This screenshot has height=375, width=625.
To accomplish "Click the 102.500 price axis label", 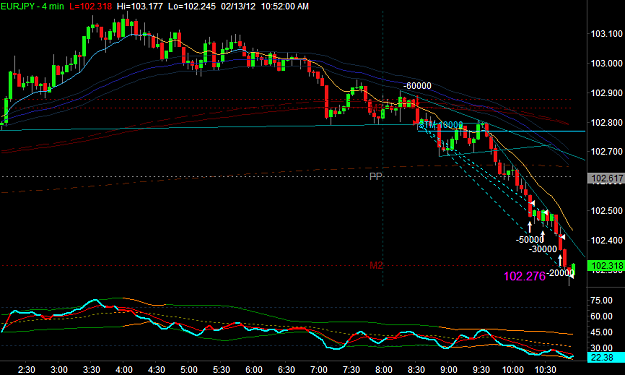I will point(606,210).
